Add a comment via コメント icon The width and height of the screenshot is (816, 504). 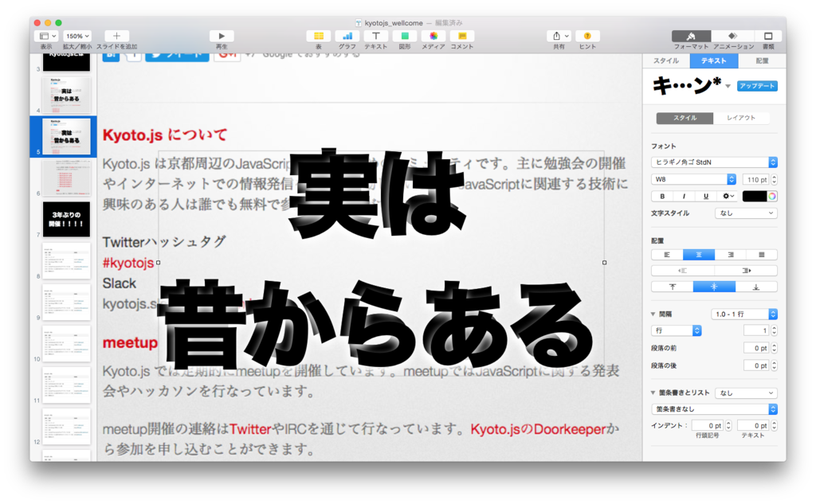tap(461, 36)
